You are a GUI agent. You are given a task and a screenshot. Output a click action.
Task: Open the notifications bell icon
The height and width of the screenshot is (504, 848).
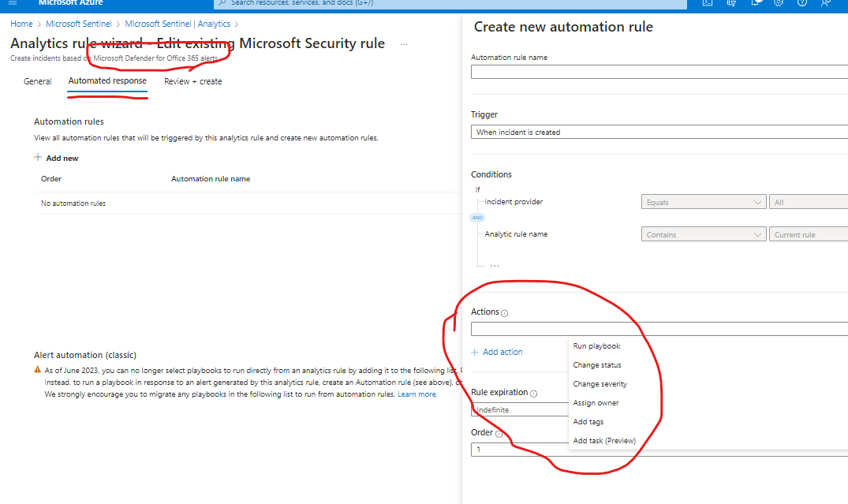(756, 2)
